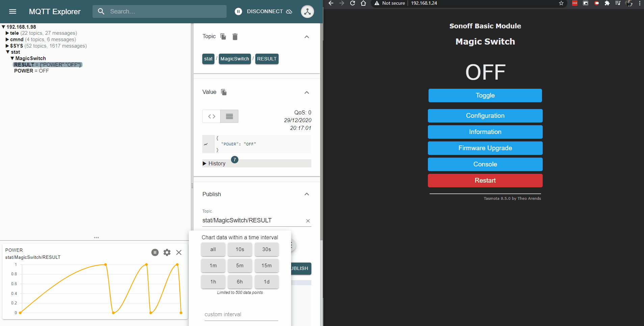The height and width of the screenshot is (326, 644).
Task: Copy the topic path using the copy icon
Action: (223, 36)
